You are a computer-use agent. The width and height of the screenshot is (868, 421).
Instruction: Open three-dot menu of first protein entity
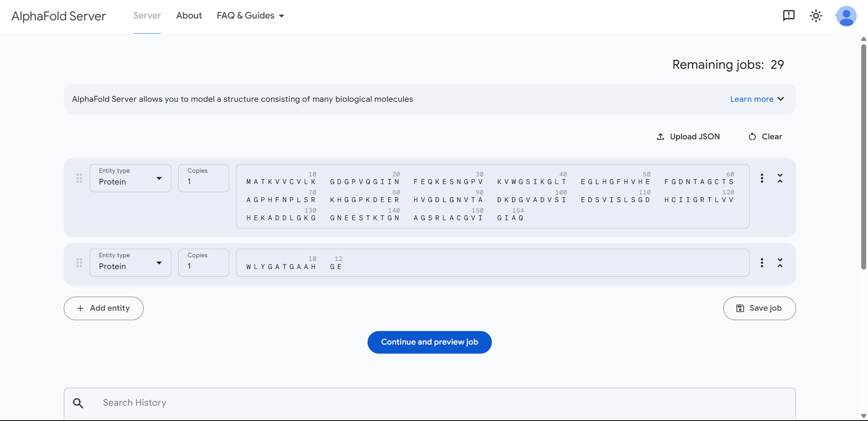[x=762, y=178]
